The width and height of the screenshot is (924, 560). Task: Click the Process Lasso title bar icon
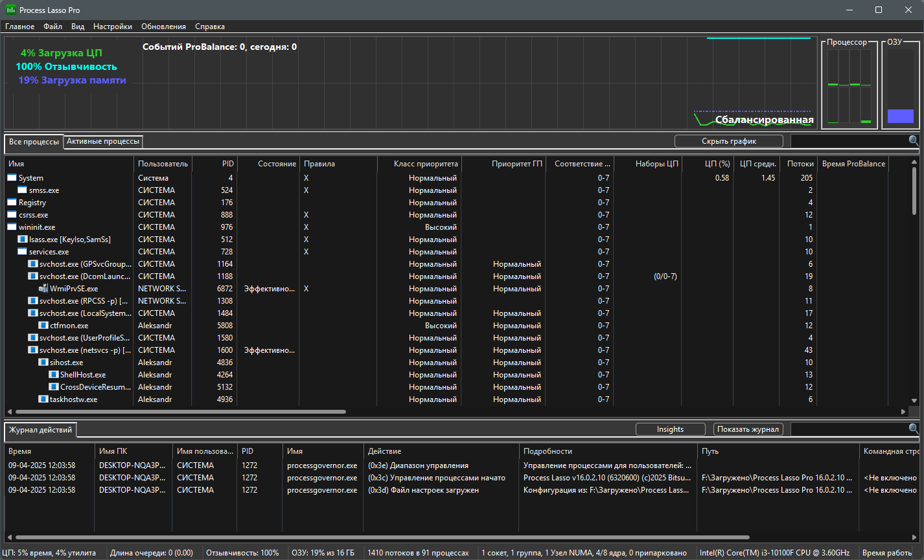pyautogui.click(x=11, y=10)
